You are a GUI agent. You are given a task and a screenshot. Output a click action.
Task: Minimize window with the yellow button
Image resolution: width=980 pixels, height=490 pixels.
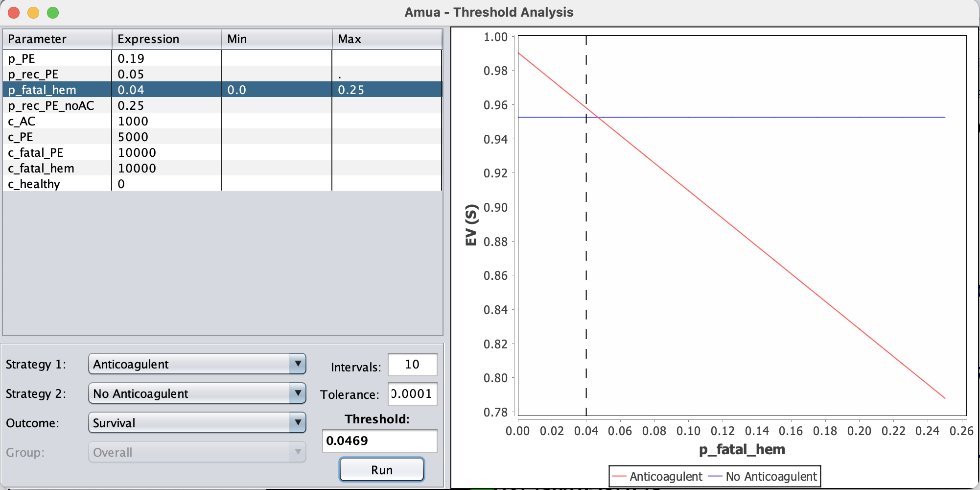tap(33, 13)
